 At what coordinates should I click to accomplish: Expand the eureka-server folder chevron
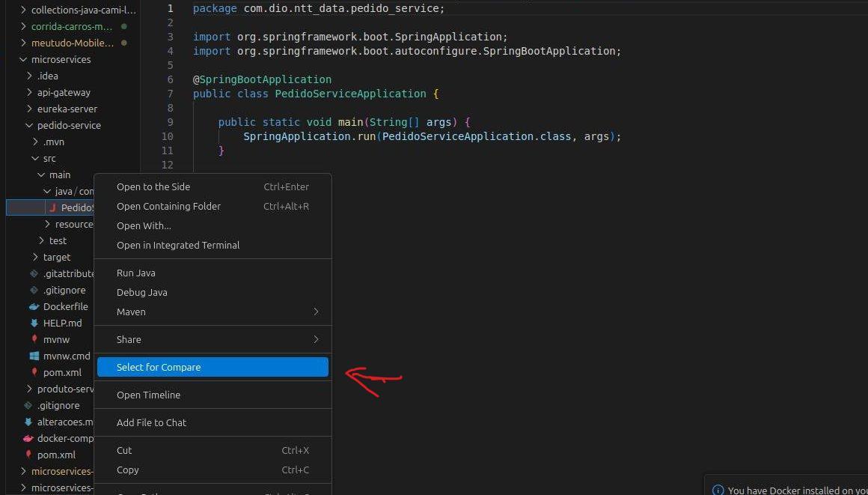(29, 109)
